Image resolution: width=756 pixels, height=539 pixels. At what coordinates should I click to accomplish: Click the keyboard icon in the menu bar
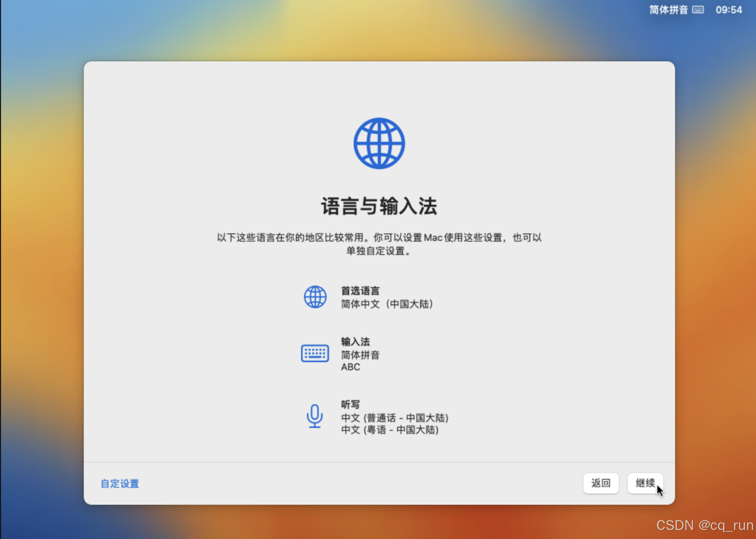(698, 10)
